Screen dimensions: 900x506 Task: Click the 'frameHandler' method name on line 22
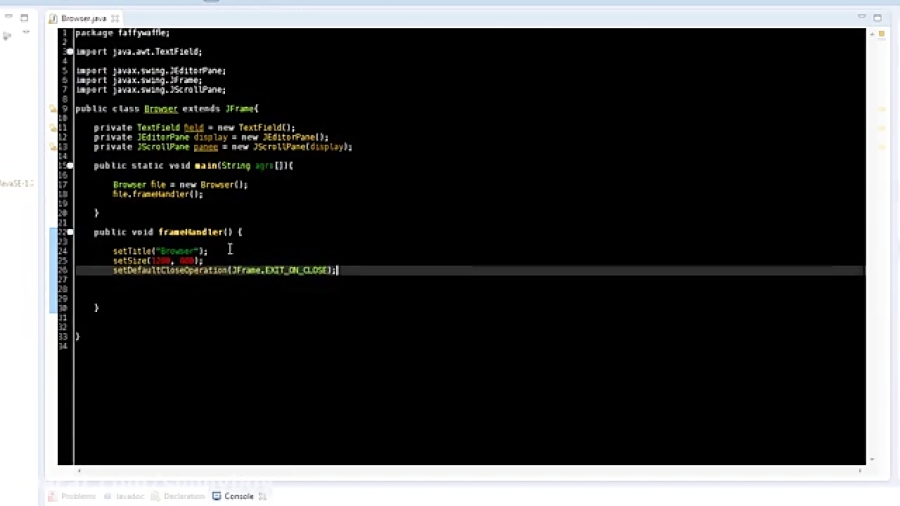191,232
